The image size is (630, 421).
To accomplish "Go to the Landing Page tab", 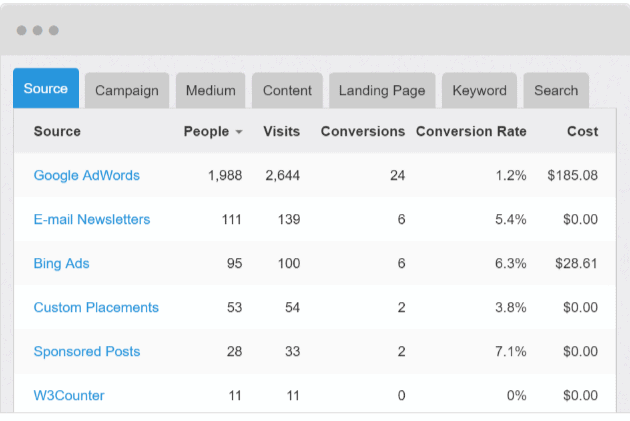I will click(382, 90).
